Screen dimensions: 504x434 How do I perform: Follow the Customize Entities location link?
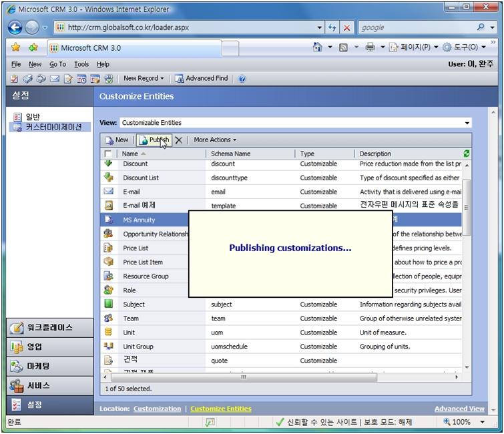pyautogui.click(x=221, y=409)
